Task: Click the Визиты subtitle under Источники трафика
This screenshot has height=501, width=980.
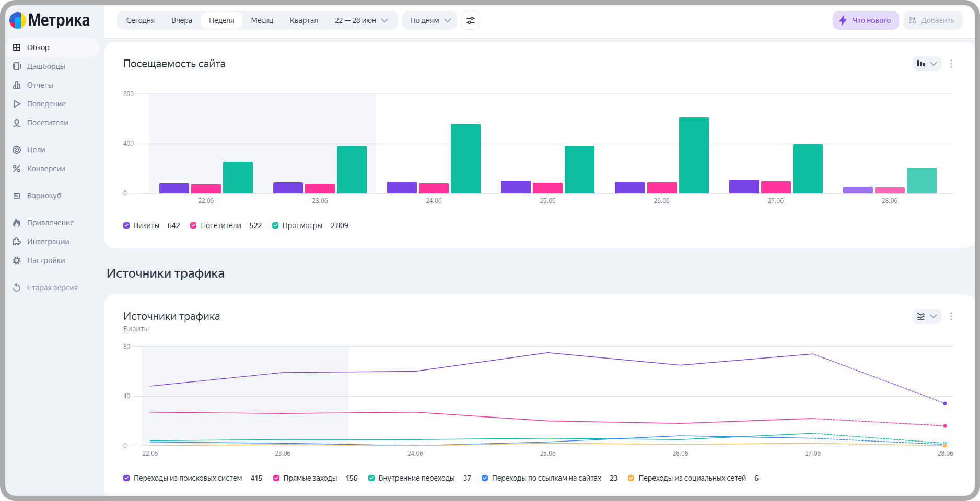Action: 136,329
